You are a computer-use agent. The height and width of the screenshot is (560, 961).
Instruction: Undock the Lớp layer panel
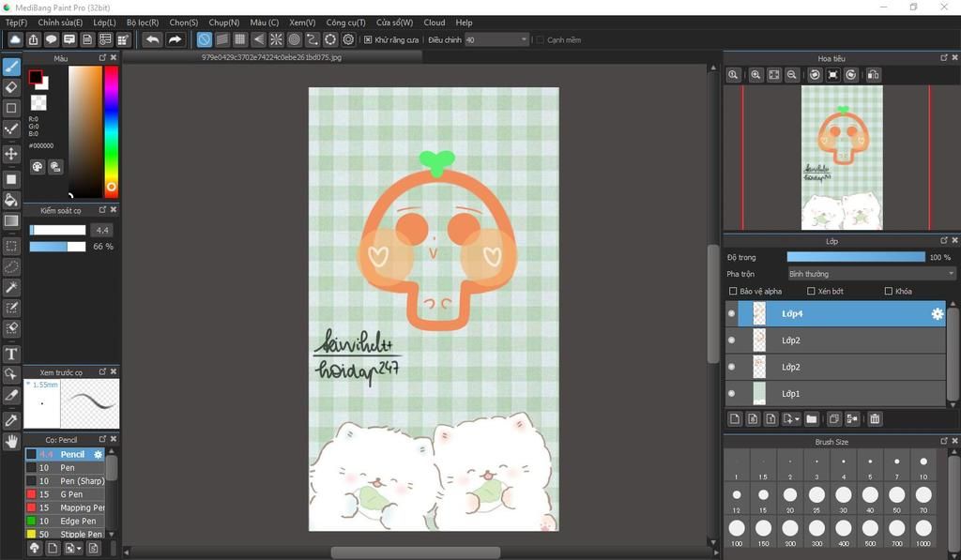pyautogui.click(x=944, y=240)
